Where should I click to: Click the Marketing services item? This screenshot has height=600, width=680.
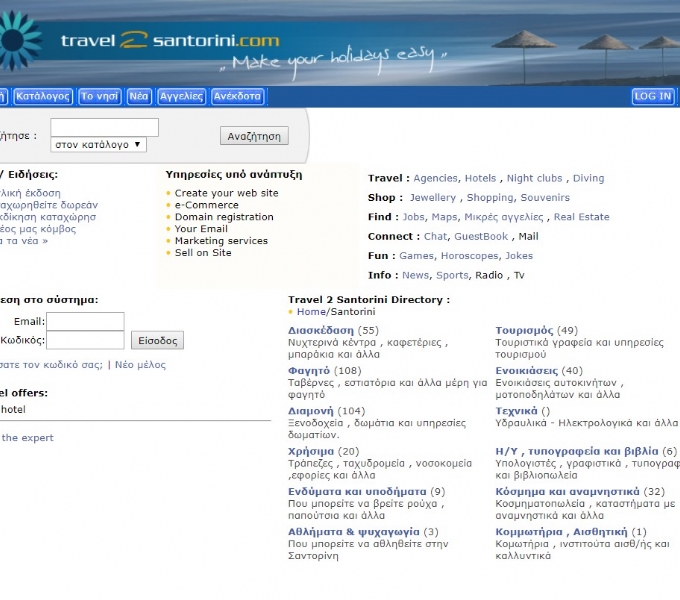[221, 241]
